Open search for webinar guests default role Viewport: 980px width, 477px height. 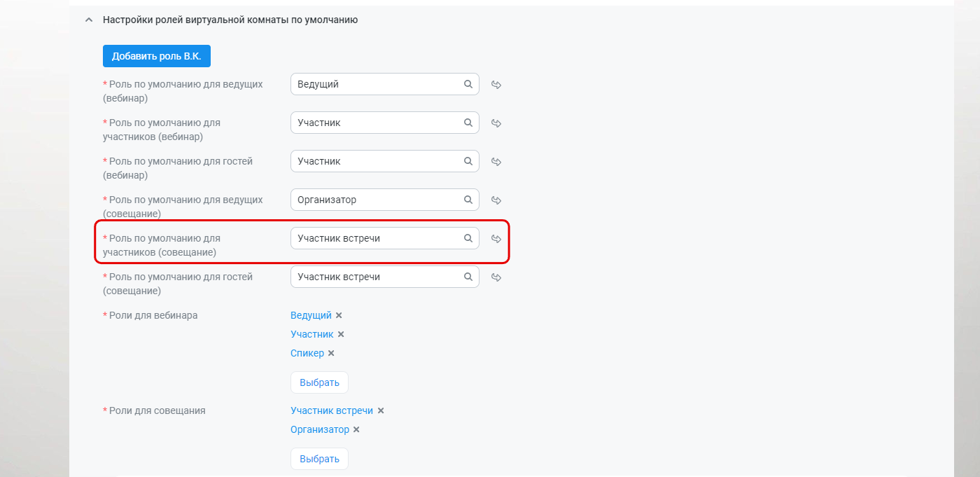pos(468,161)
